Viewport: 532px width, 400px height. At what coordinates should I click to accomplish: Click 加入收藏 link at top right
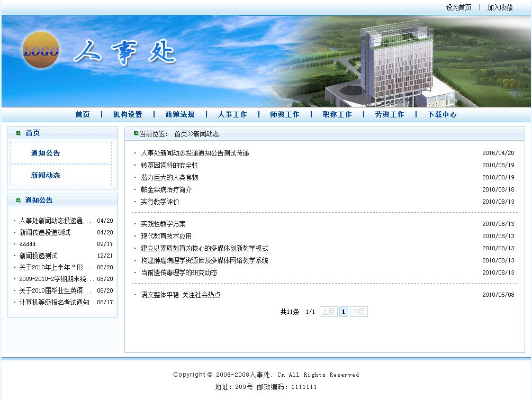[500, 7]
